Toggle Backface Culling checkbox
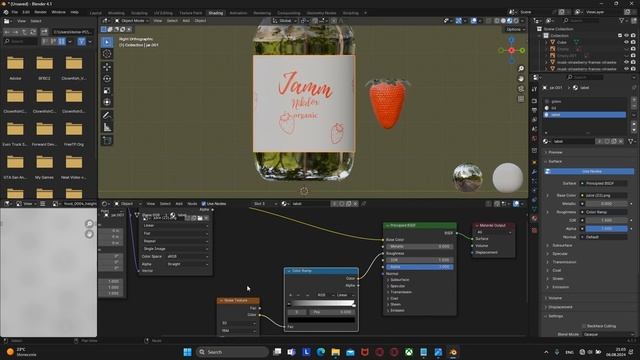Image resolution: width=640 pixels, height=360 pixels. coord(584,326)
